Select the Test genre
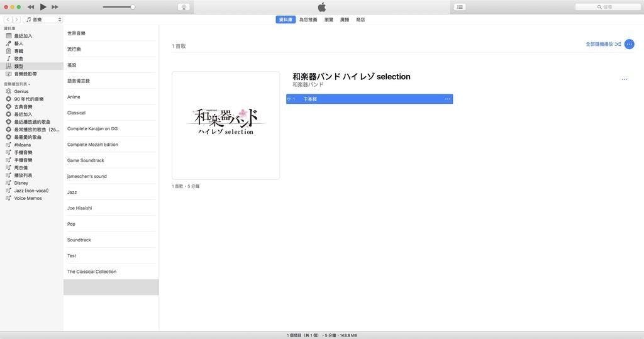This screenshot has width=644, height=339. (111, 255)
